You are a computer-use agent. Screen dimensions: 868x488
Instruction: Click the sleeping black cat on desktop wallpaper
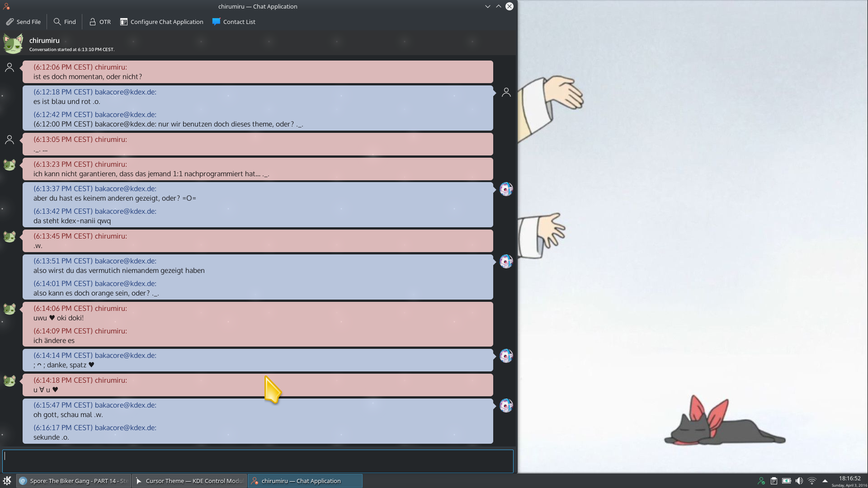tap(725, 421)
